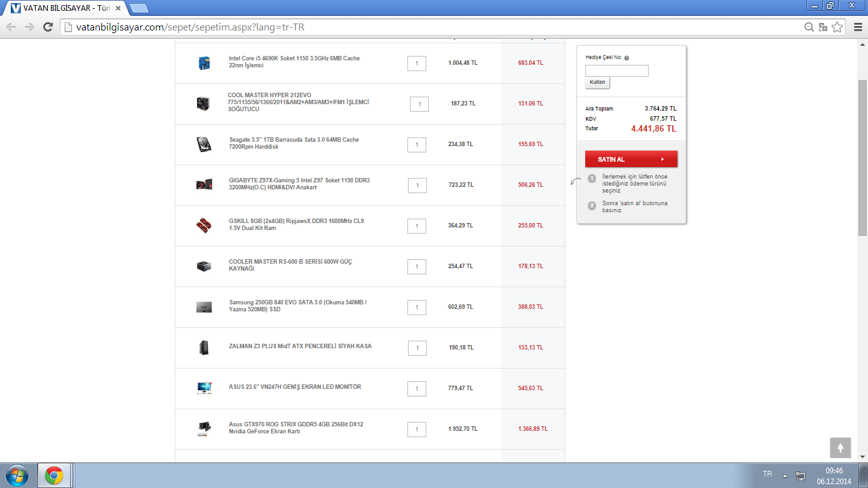Click the address bar URL field
868x488 pixels.
(432, 27)
